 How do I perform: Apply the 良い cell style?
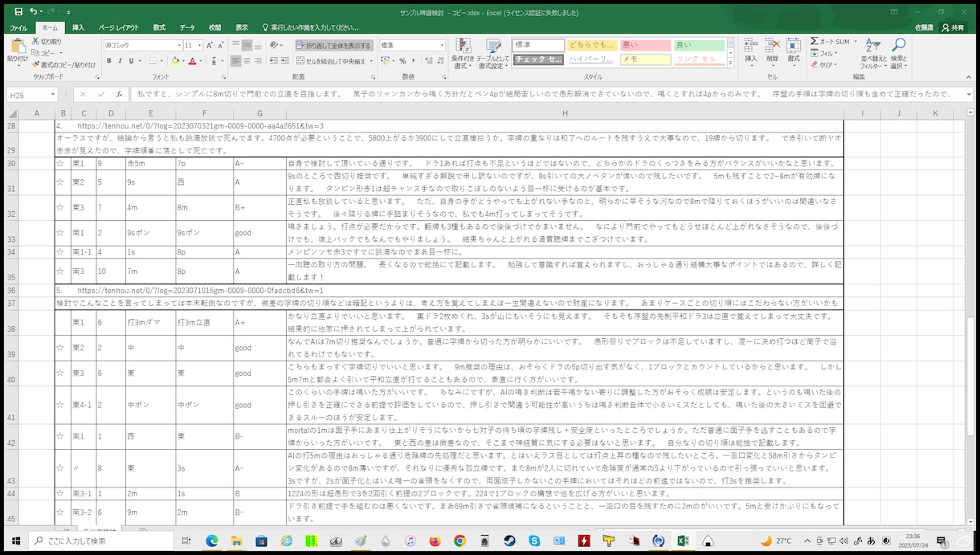[699, 46]
